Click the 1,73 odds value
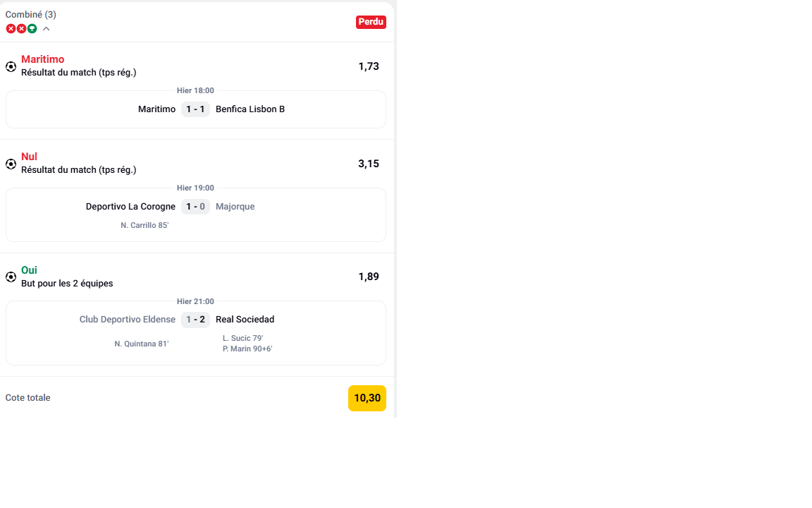812x508 pixels. point(369,66)
